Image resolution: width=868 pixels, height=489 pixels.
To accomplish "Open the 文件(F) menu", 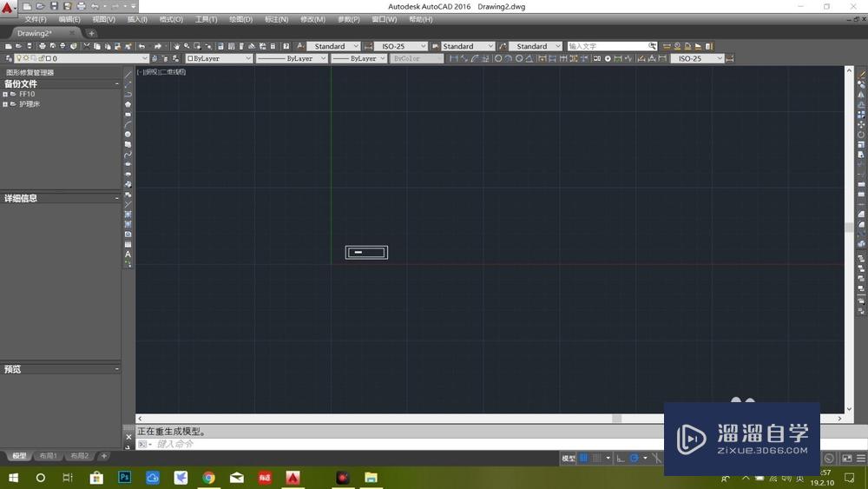I will point(36,19).
